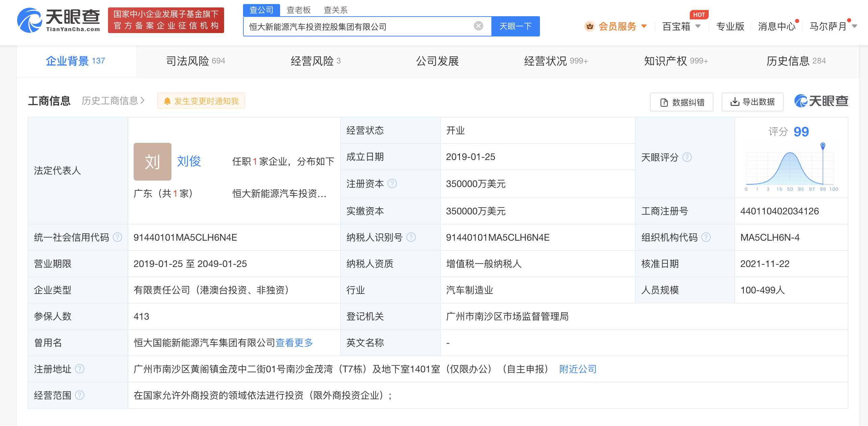Click the 2019-01-25 establishment date
Image resolution: width=868 pixels, height=426 pixels.
(470, 157)
